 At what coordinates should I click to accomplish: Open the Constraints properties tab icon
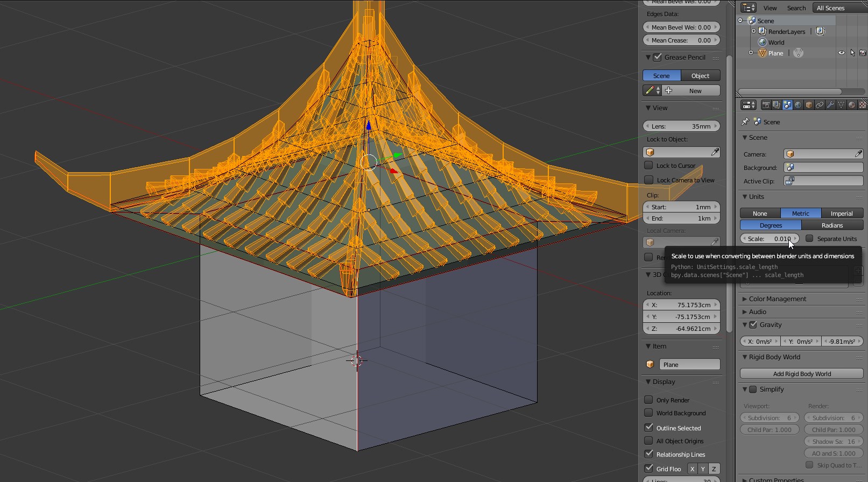(820, 105)
